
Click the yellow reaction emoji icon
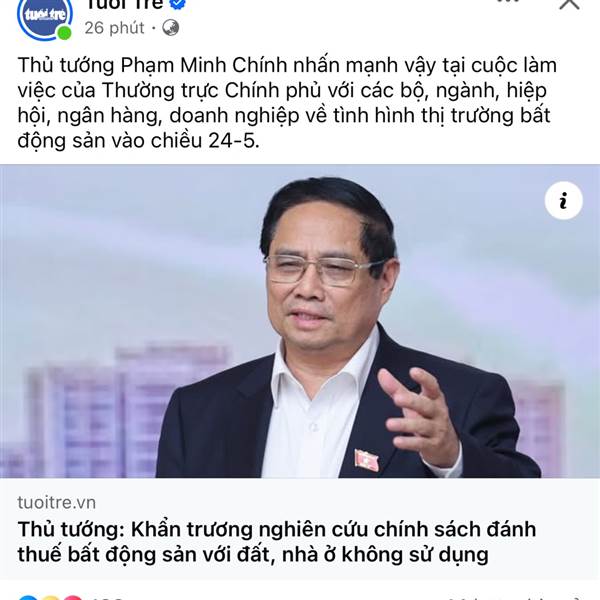50,598
